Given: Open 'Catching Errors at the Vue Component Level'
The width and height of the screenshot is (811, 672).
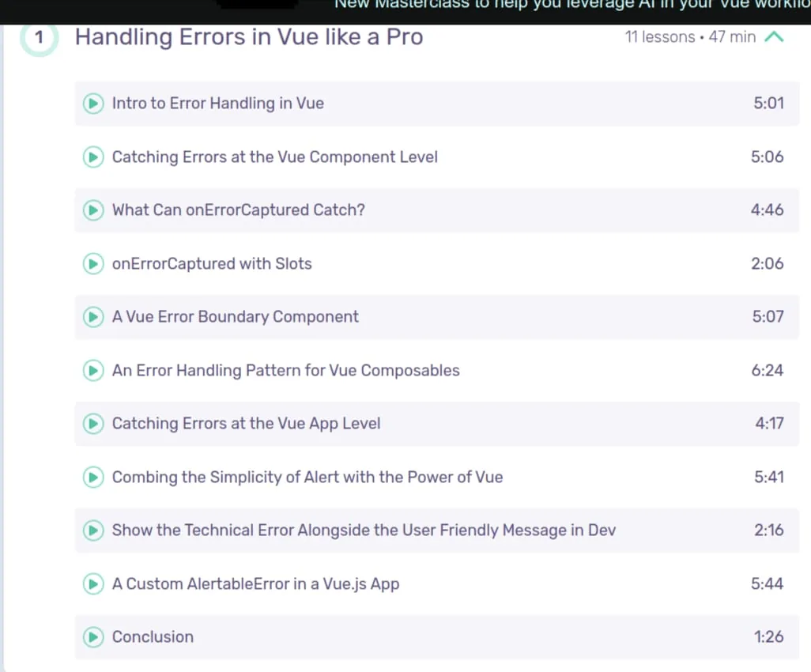Looking at the screenshot, I should pos(437,157).
